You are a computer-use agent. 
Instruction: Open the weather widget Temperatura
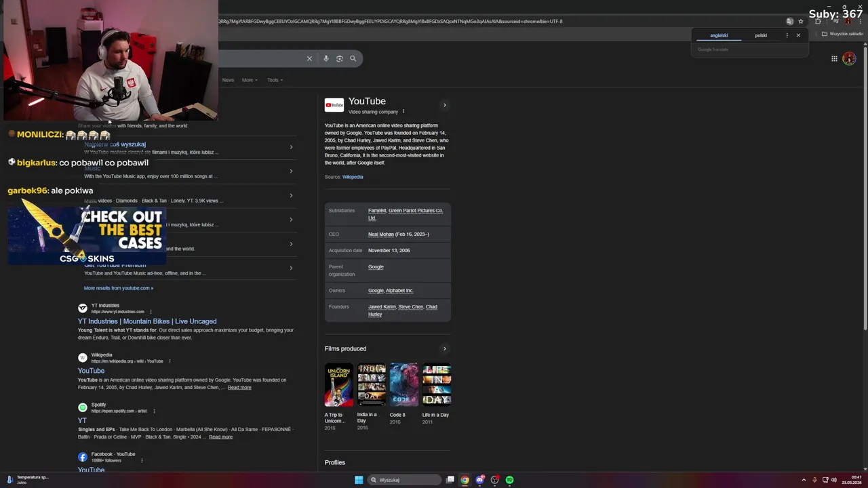pos(27,480)
